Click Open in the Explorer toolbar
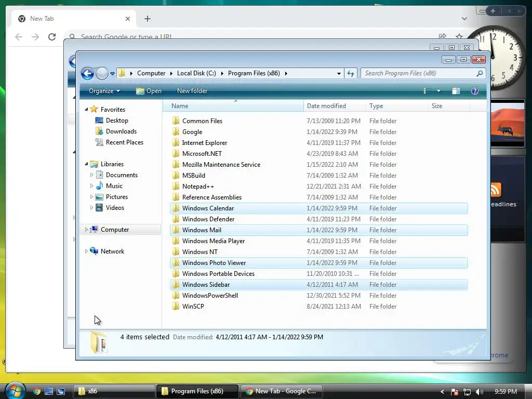This screenshot has height=399, width=532. pyautogui.click(x=149, y=91)
